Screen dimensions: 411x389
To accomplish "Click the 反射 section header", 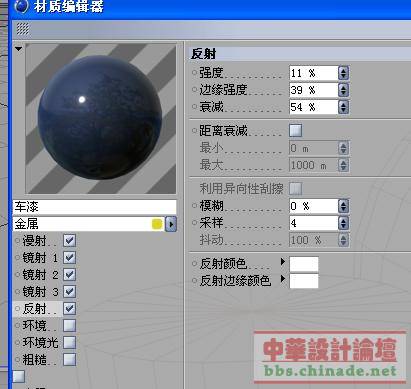I will tap(300, 54).
